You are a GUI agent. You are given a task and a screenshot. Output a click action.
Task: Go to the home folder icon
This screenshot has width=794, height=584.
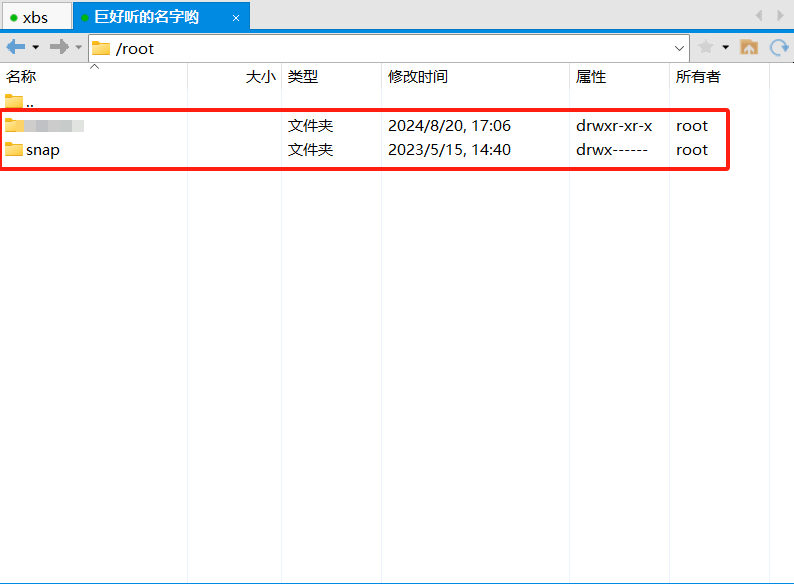coord(749,48)
